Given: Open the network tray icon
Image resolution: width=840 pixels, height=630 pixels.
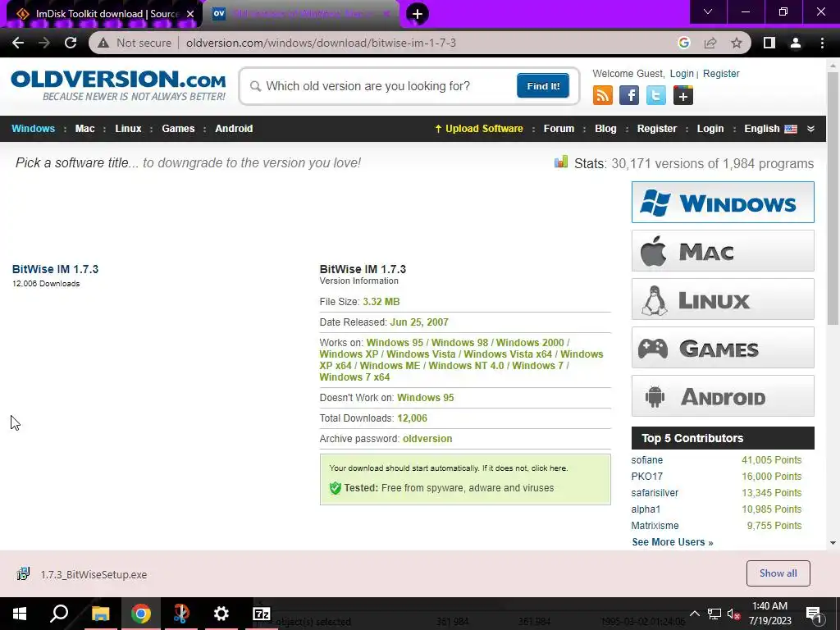Looking at the screenshot, I should (x=714, y=614).
